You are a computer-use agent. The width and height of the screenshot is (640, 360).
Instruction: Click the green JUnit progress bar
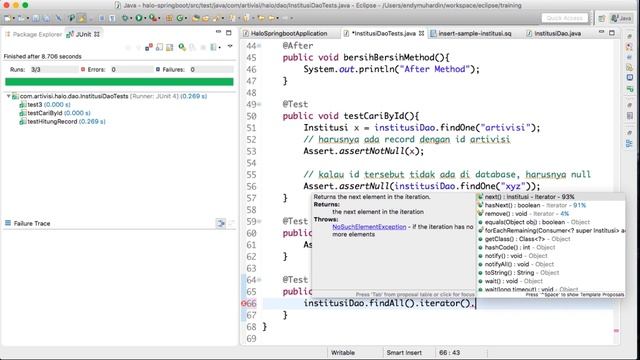click(x=119, y=82)
